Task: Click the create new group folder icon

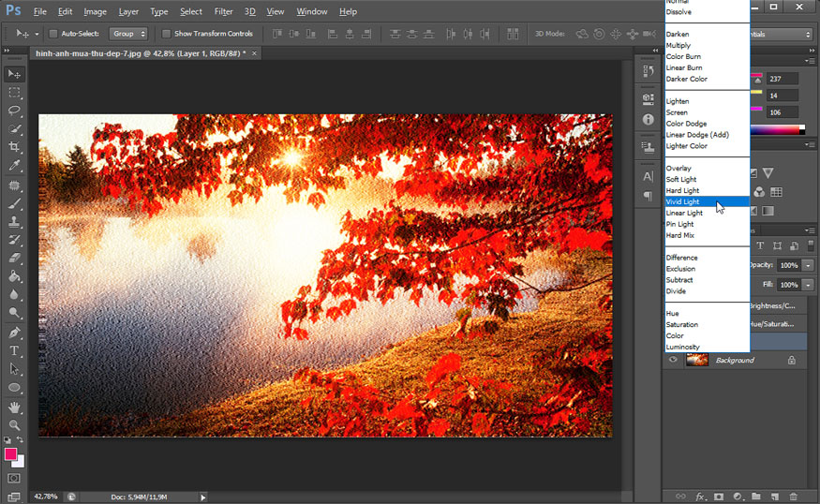Action: [756, 497]
